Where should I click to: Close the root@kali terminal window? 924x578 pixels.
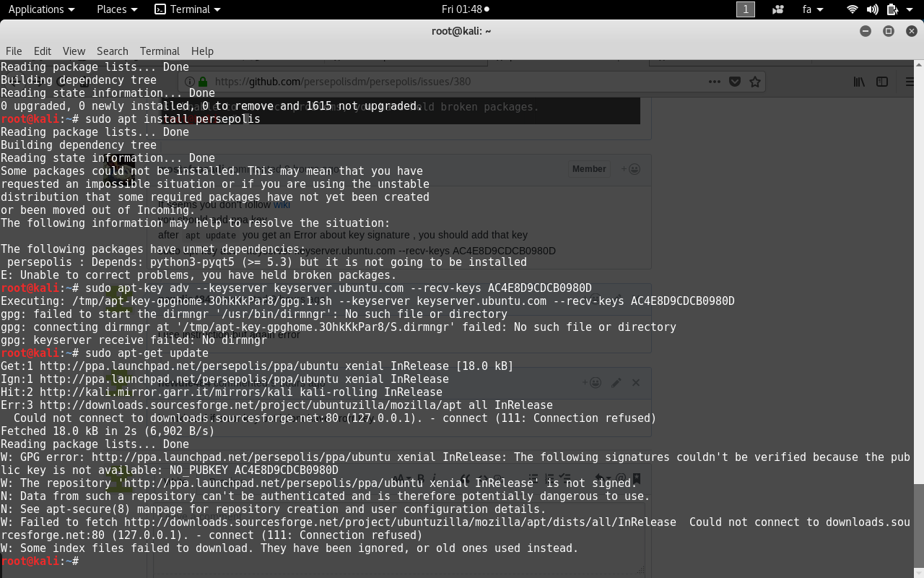(911, 31)
